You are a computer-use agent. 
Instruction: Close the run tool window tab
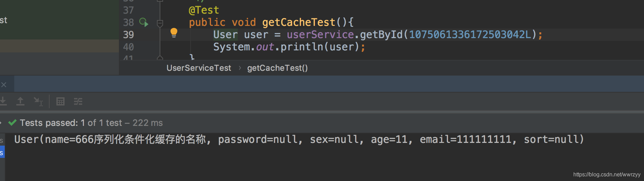click(x=4, y=85)
